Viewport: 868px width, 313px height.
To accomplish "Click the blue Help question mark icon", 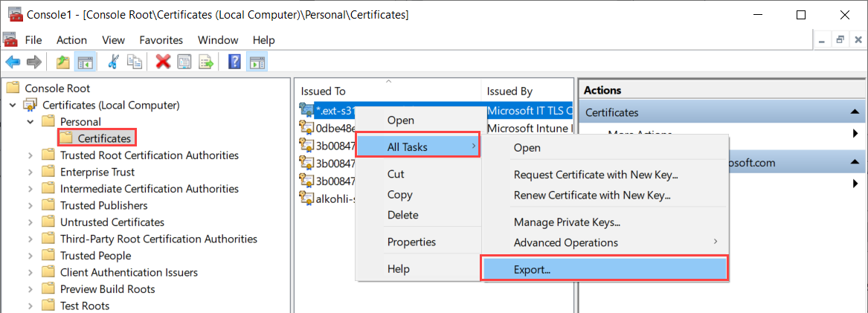I will pos(235,62).
